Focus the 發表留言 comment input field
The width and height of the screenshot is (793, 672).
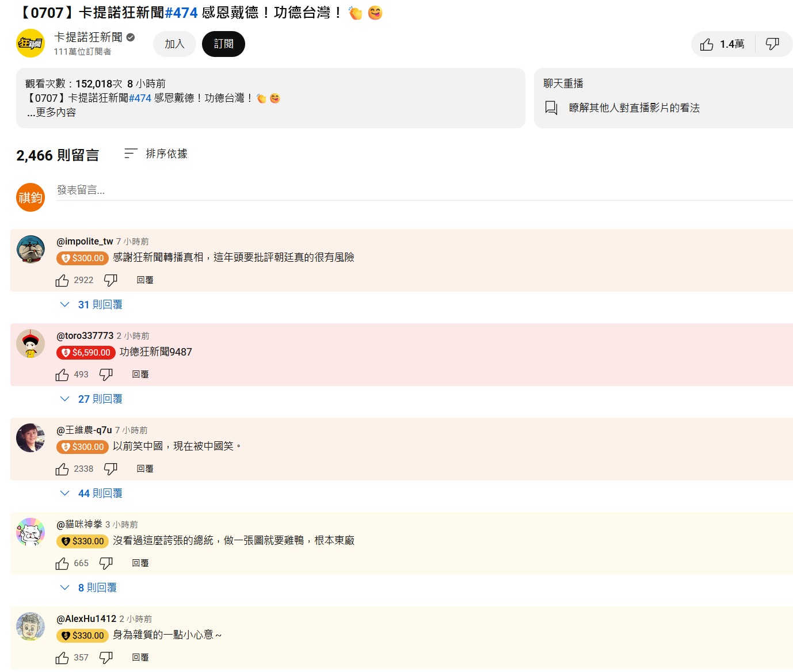[x=425, y=190]
